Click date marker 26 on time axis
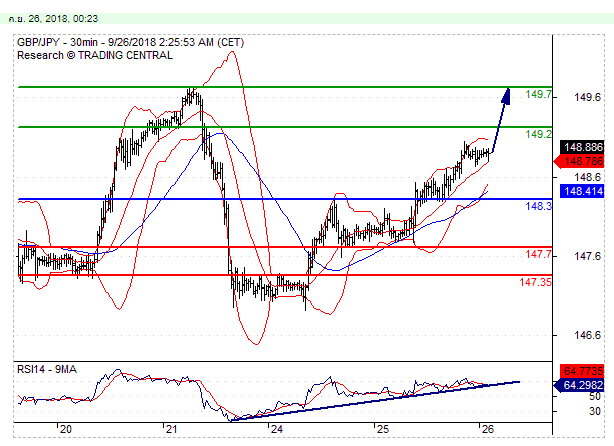Viewport: 614px width, 446px height. (488, 429)
